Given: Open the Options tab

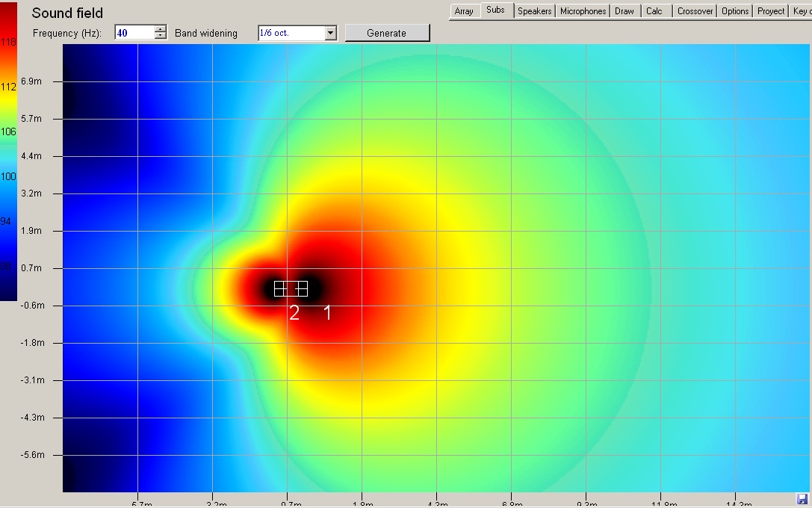Looking at the screenshot, I should pyautogui.click(x=735, y=11).
